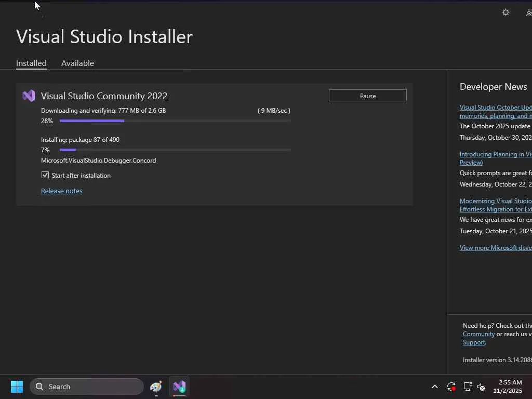Click the Developer News heading
532x399 pixels.
click(x=494, y=87)
